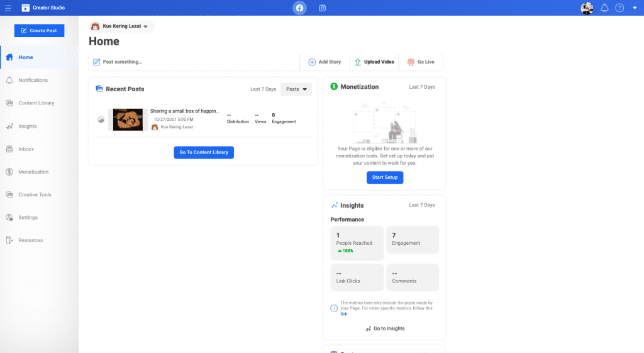Go to Monetization in sidebar

[x=33, y=172]
